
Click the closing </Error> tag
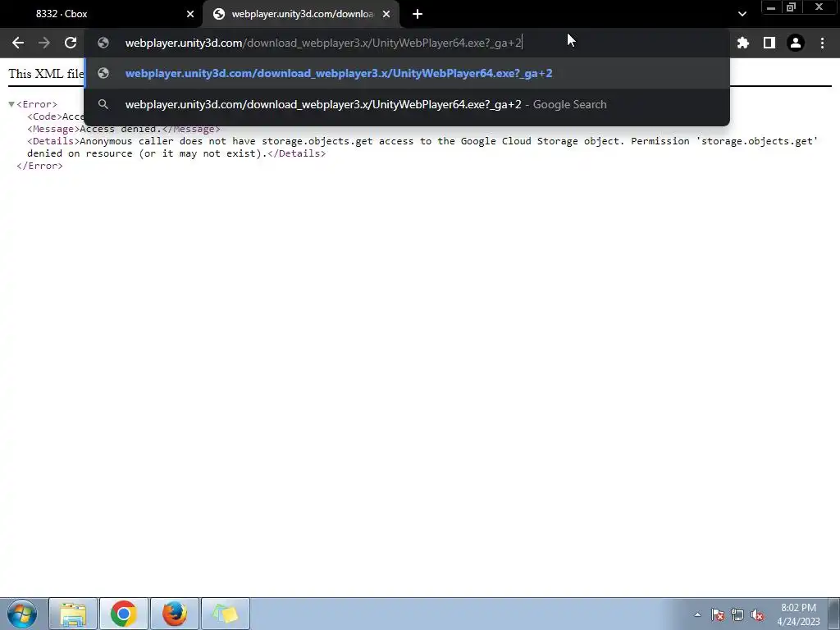[x=39, y=166]
